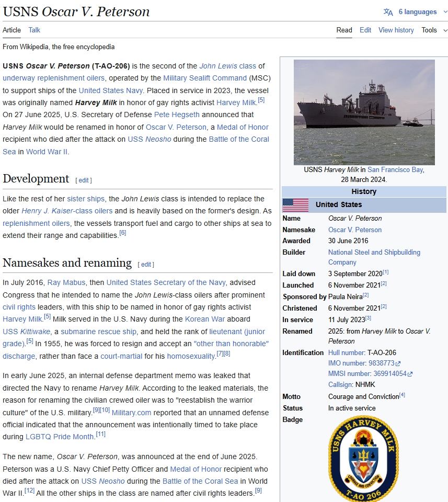
Task: Jump to citation 4 beside Motto
Action: pos(402,395)
